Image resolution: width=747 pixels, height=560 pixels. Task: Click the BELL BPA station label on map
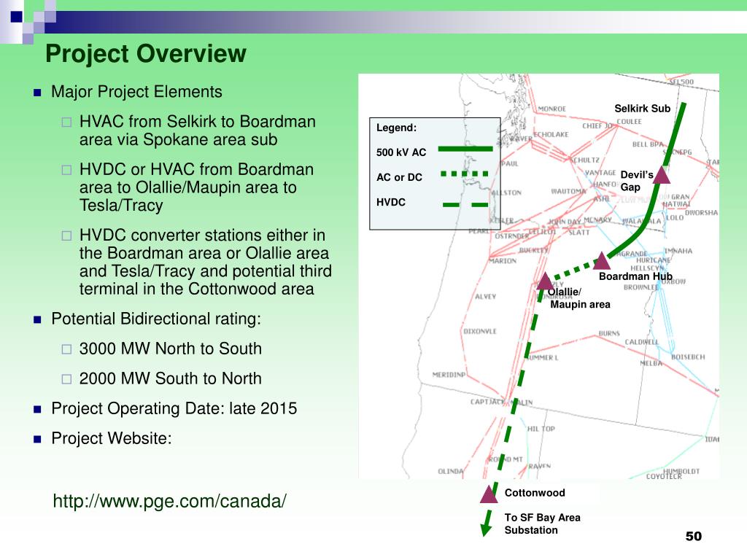[648, 144]
